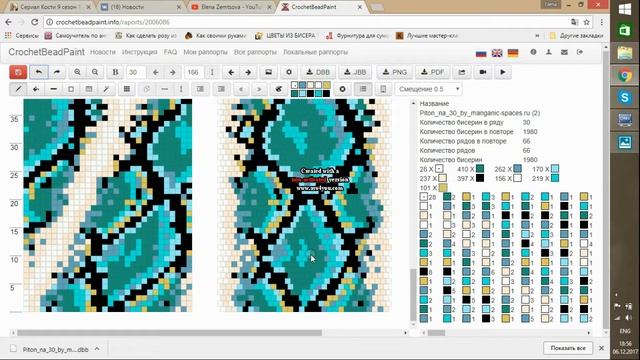640x360 pixels.
Task: Switch to the Elena Zemtsova YouTube tab
Action: pyautogui.click(x=232, y=7)
